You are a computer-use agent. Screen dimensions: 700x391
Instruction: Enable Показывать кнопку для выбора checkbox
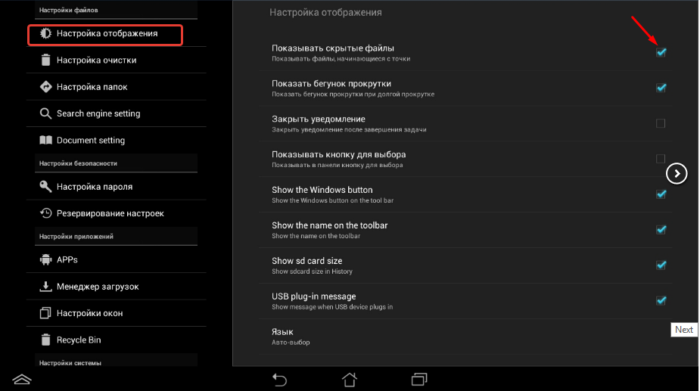(x=661, y=158)
